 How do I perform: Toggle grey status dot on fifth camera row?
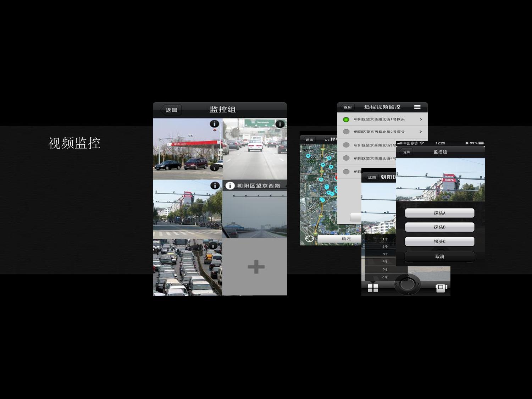pyautogui.click(x=346, y=172)
